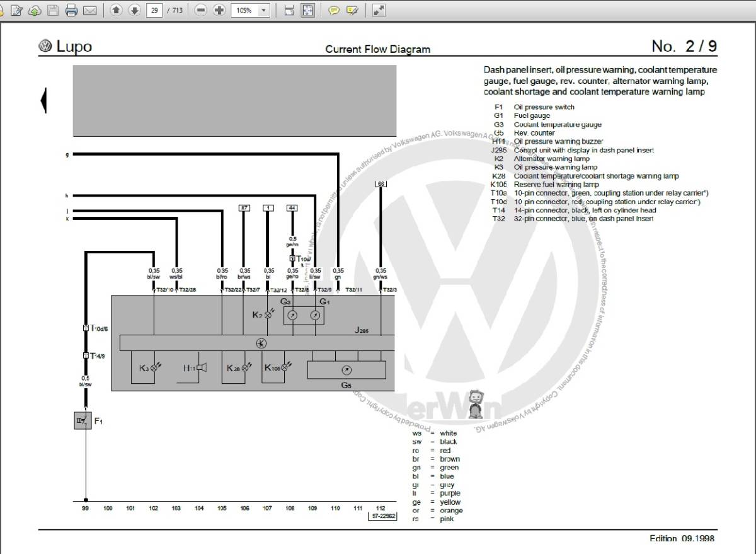Zoom in with the plus button
This screenshot has height=554, width=756.
pos(219,10)
